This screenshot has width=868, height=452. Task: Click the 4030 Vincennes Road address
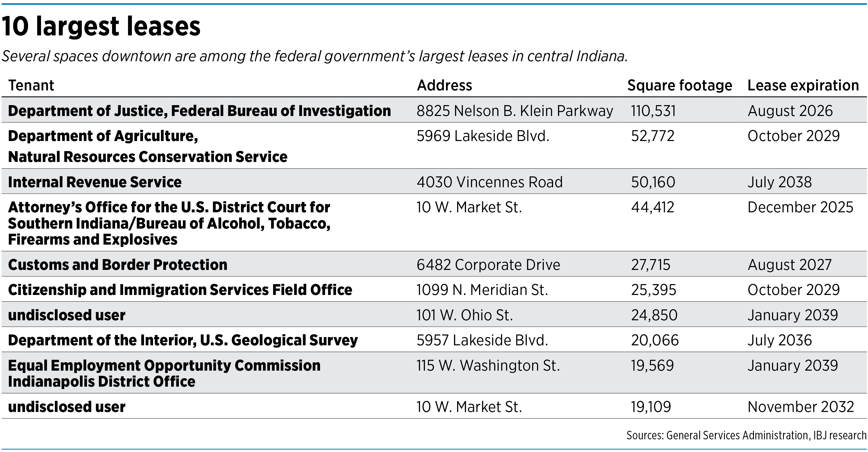pyautogui.click(x=490, y=182)
